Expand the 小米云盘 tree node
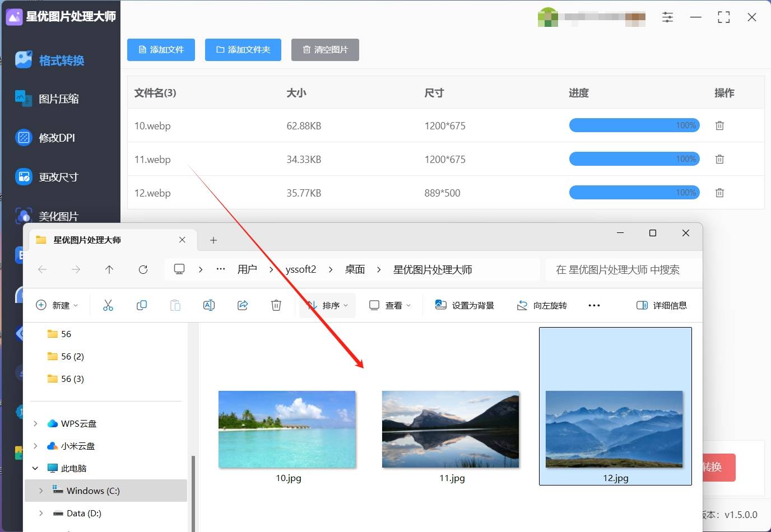 click(35, 446)
